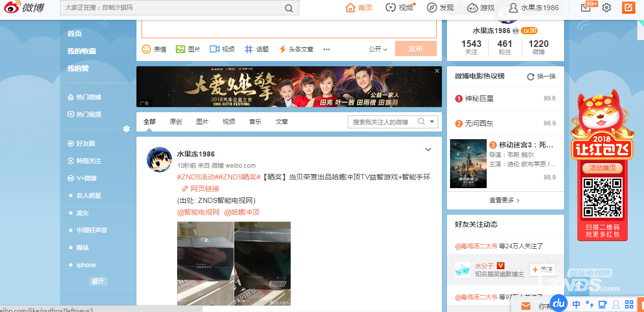Open 特别关注 in left sidebar
This screenshot has width=644, height=312.
(x=85, y=161)
